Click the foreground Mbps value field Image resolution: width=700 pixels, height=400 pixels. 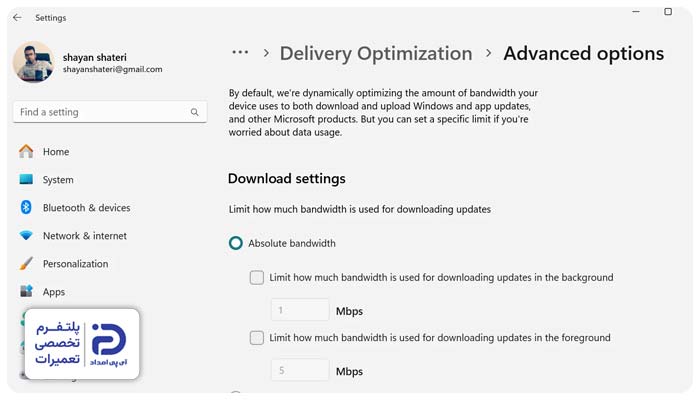click(300, 370)
